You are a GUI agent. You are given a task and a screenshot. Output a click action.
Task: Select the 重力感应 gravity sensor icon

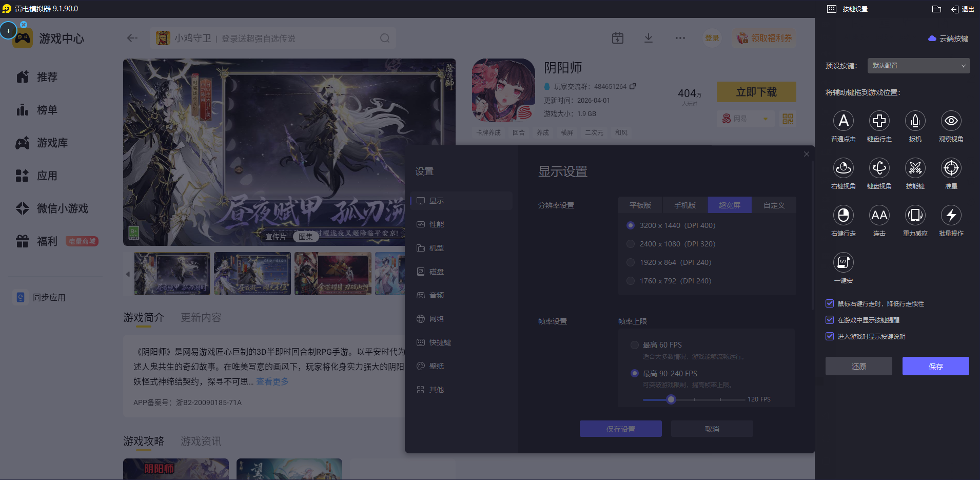tap(915, 216)
